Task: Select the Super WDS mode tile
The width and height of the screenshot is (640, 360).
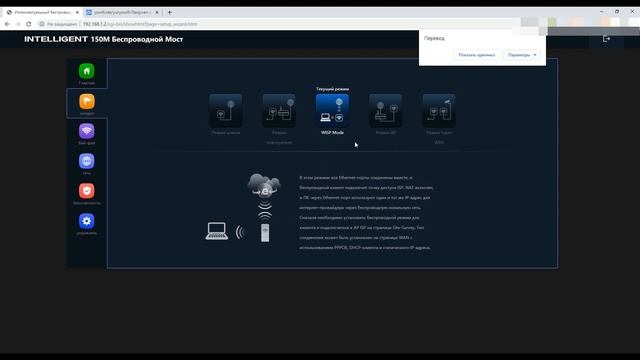Action: coord(439,111)
